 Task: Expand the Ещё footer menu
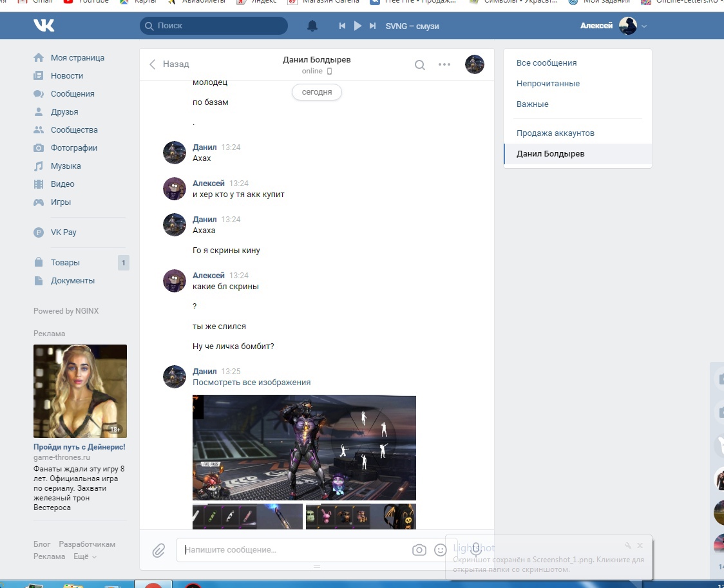[x=84, y=556]
